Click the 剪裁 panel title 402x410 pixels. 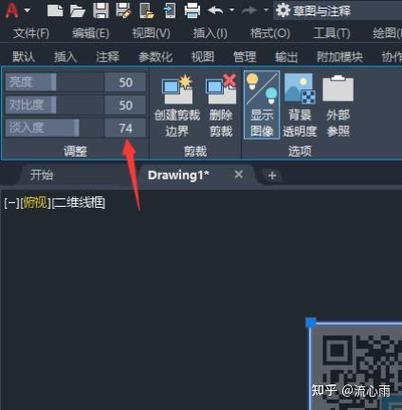(195, 152)
